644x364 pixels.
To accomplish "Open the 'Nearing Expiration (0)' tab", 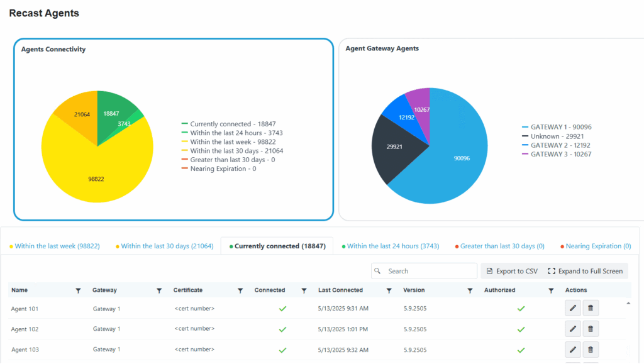I will 594,246.
